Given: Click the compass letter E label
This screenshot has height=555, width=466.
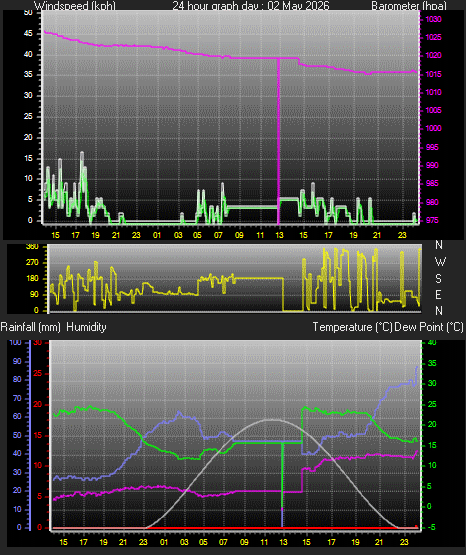Looking at the screenshot, I should point(438,294).
